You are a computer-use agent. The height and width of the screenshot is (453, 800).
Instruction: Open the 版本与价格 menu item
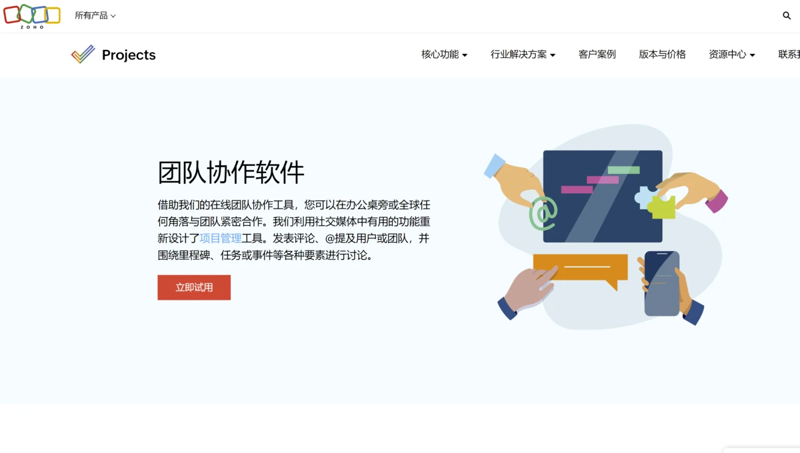tap(662, 54)
